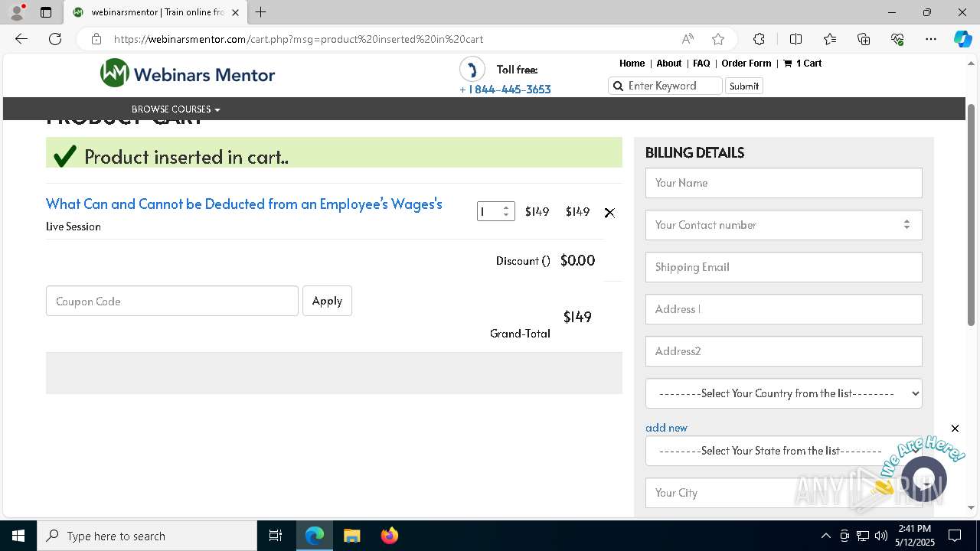Open FAQ page
Screen dimensions: 980x551
701,64
